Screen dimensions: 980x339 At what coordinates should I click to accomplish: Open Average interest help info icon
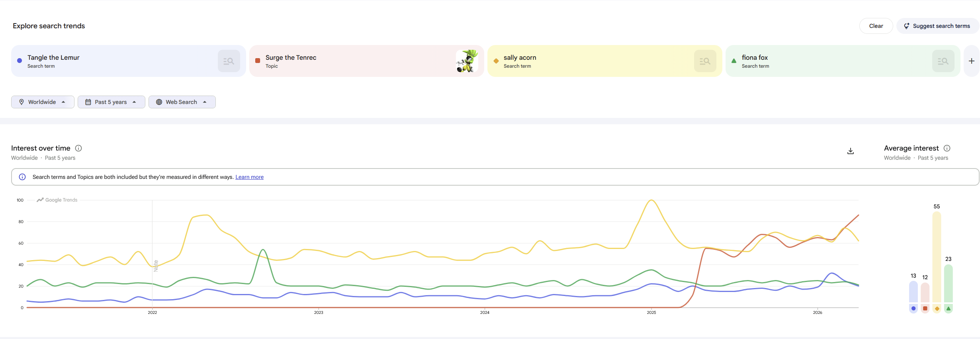click(947, 148)
